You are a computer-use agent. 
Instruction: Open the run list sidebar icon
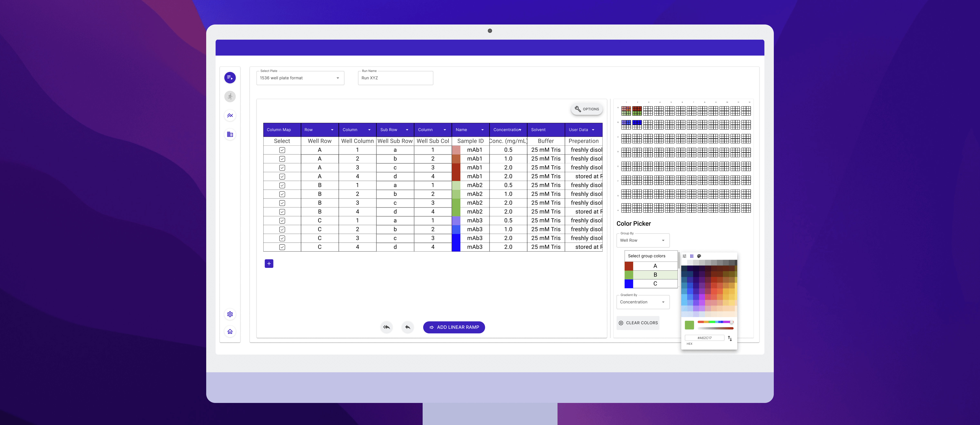pyautogui.click(x=230, y=78)
